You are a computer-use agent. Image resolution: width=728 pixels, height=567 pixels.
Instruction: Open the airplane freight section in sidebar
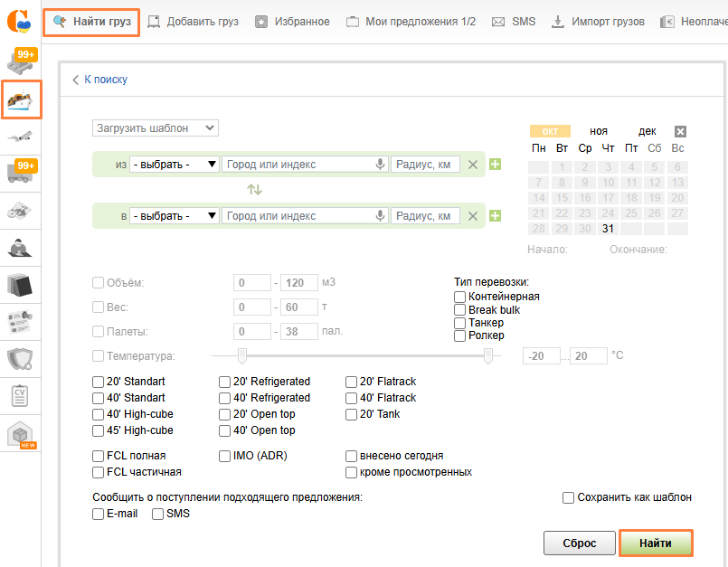[21, 136]
